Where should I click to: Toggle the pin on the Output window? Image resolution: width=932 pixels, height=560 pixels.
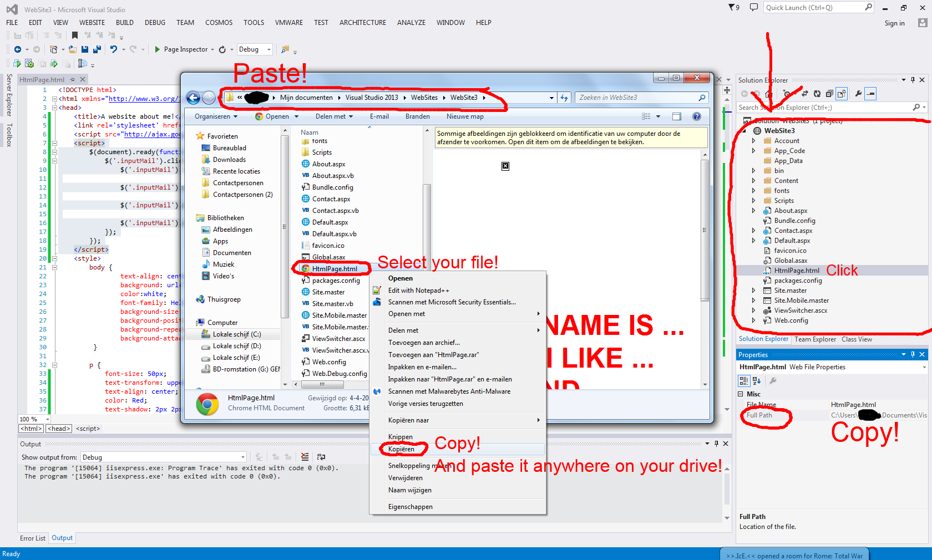click(x=717, y=444)
